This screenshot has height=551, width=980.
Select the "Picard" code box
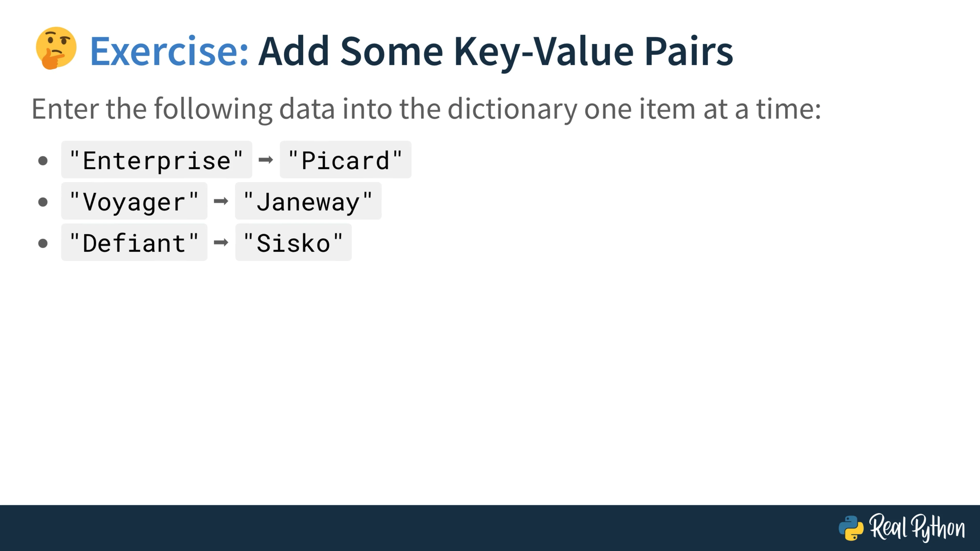tap(345, 160)
